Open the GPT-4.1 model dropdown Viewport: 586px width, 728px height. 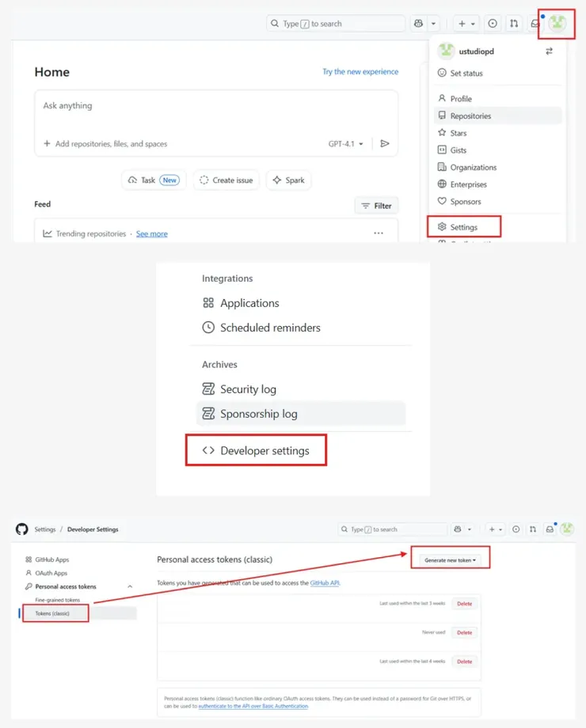(346, 143)
